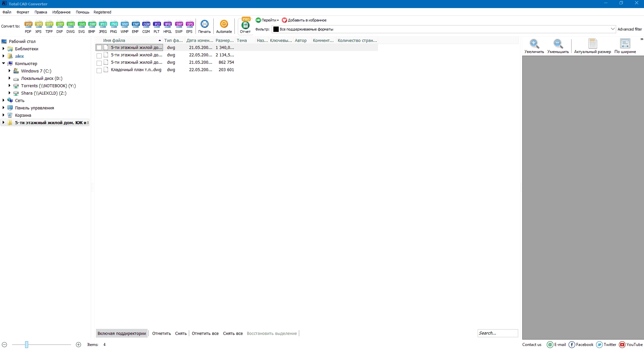Choose BMP output icon
This screenshot has width=644, height=349.
(x=92, y=27)
